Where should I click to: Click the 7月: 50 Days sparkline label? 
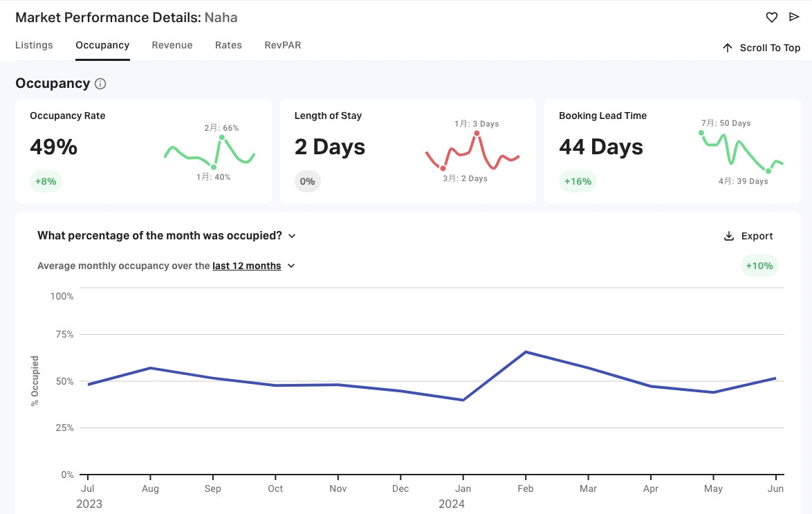pos(726,123)
